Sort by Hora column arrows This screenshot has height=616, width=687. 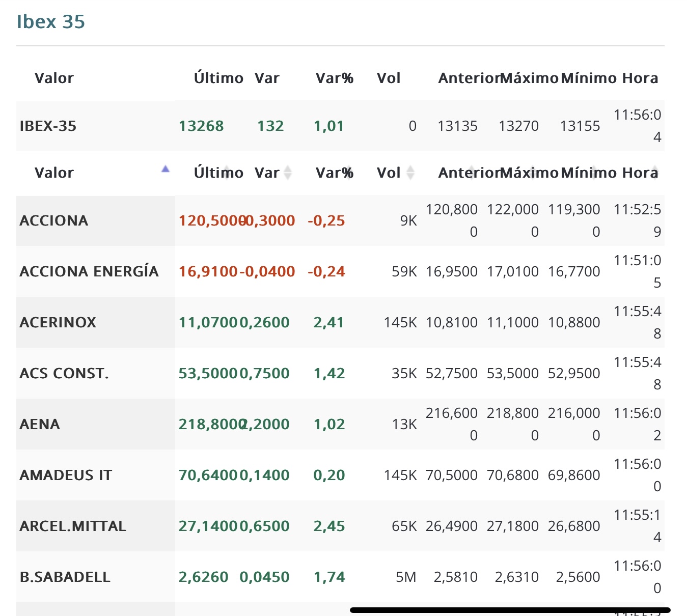(655, 173)
